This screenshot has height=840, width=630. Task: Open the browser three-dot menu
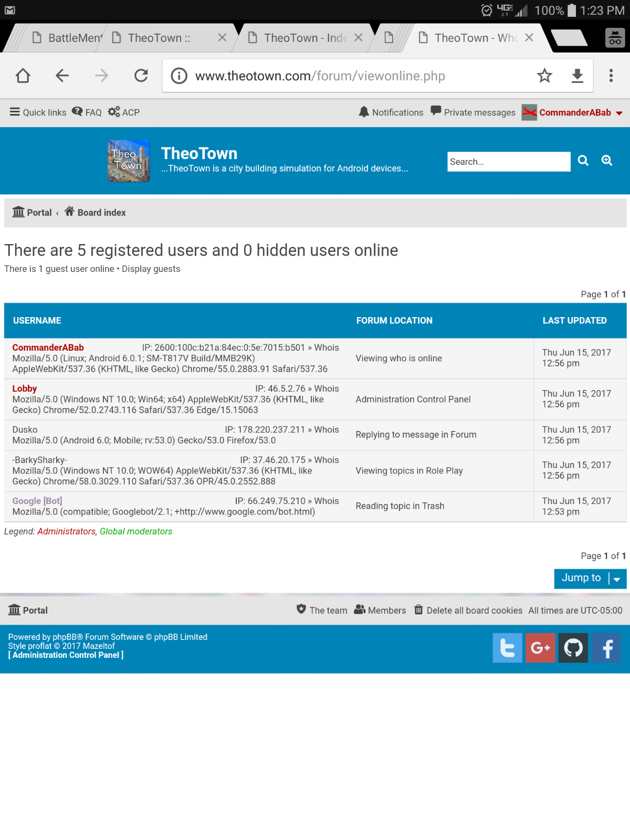(611, 76)
